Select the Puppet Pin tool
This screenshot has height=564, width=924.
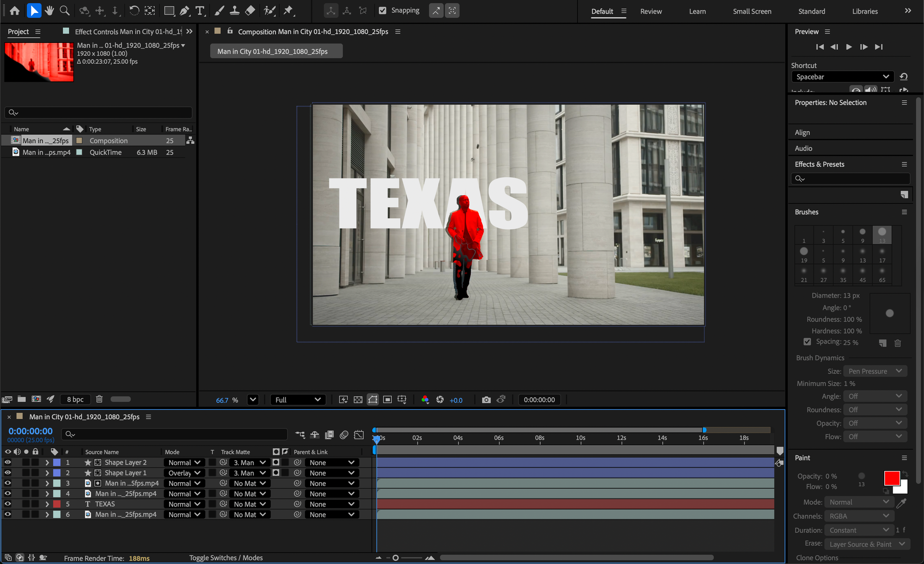click(x=289, y=11)
